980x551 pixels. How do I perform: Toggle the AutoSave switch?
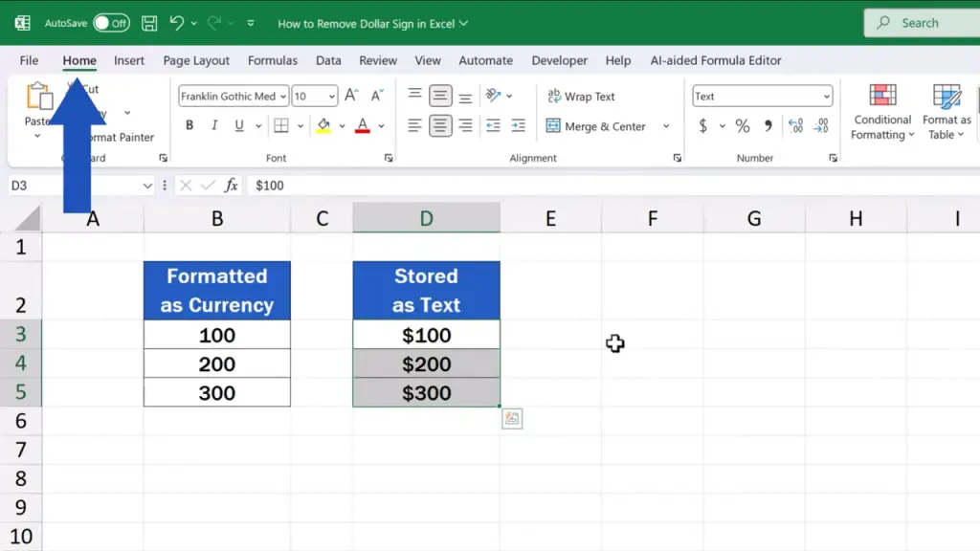point(111,23)
